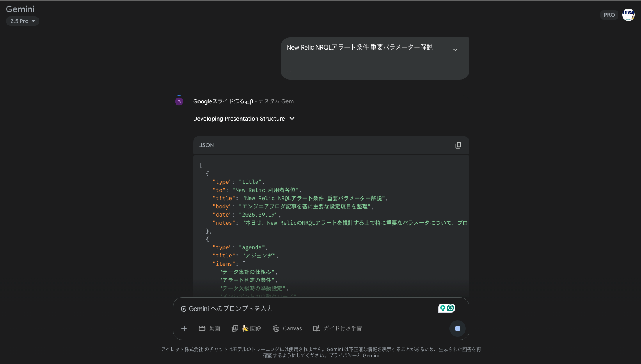641x364 pixels.
Task: Select the 画像 image tool
Action: [246, 328]
